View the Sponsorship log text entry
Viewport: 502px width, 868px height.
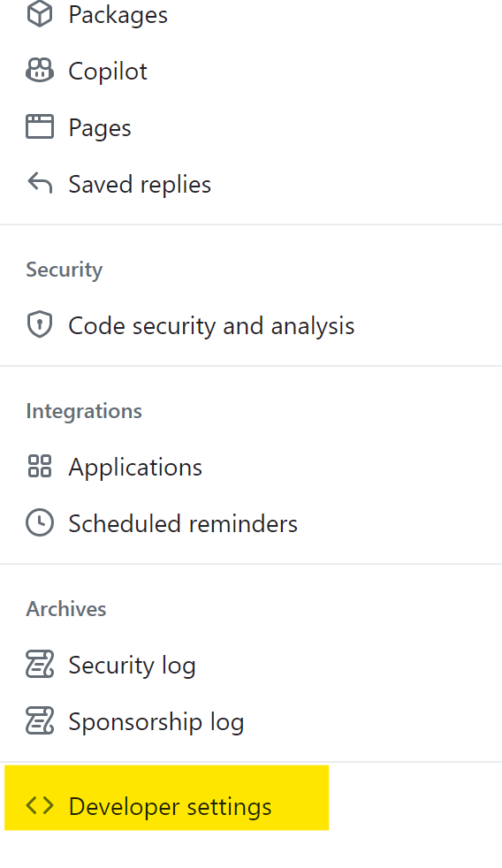[x=156, y=722]
